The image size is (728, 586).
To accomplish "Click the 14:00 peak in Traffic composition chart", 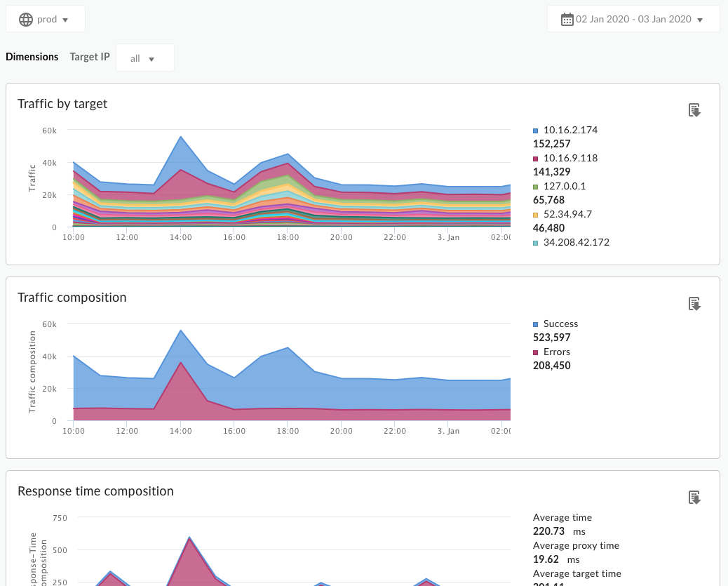I will click(181, 331).
